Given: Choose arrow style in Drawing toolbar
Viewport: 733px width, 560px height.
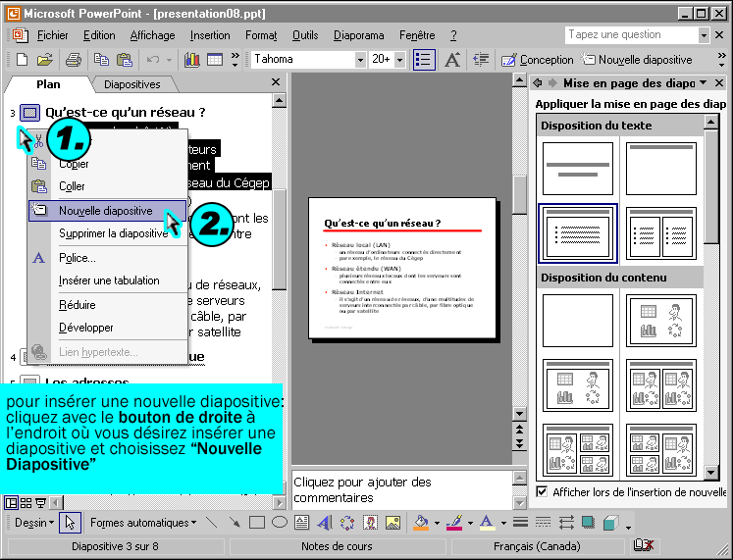Looking at the screenshot, I should click(566, 522).
